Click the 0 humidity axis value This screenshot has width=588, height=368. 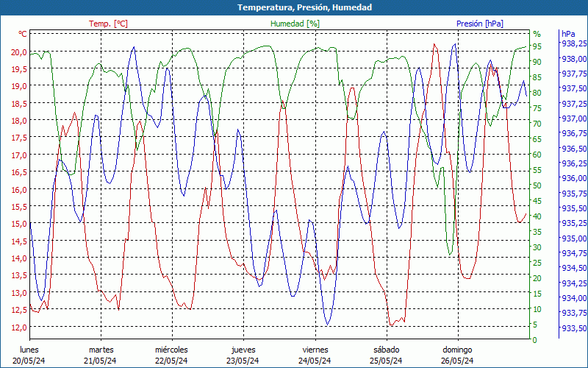535,340
